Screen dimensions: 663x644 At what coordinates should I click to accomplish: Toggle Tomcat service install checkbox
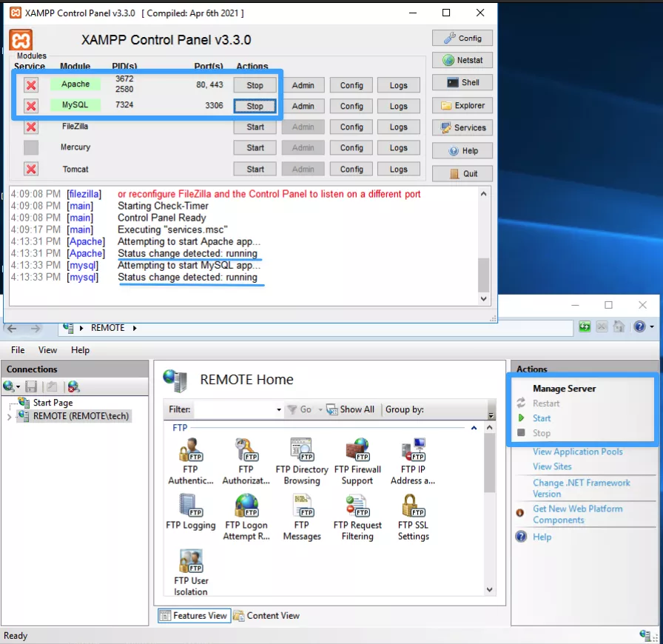[x=31, y=170]
